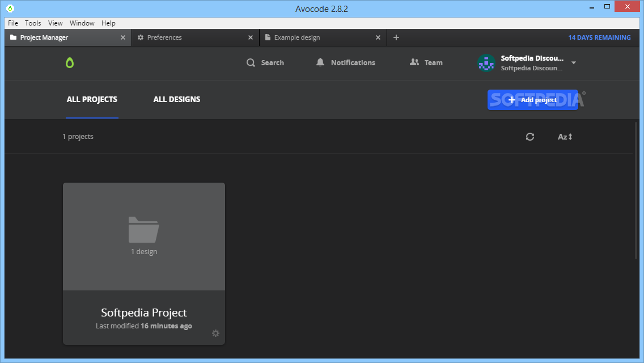Switch to the Project Manager tab
The width and height of the screenshot is (644, 363).
tap(68, 37)
